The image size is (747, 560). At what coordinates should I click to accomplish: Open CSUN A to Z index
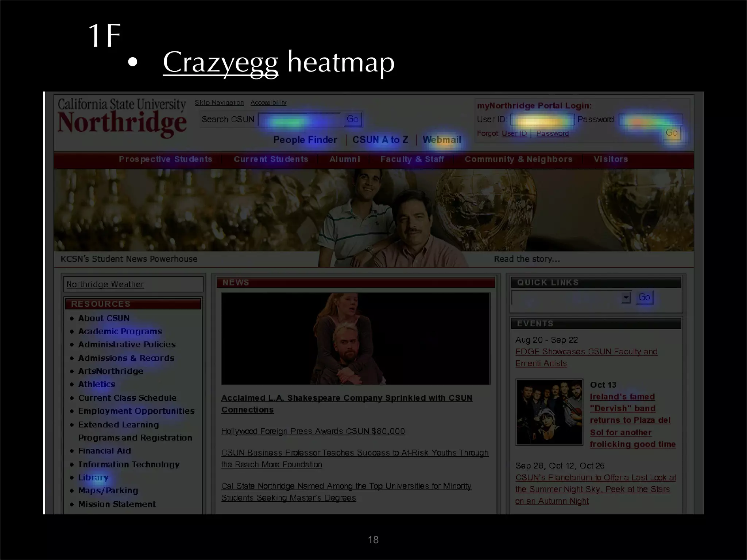(x=380, y=140)
